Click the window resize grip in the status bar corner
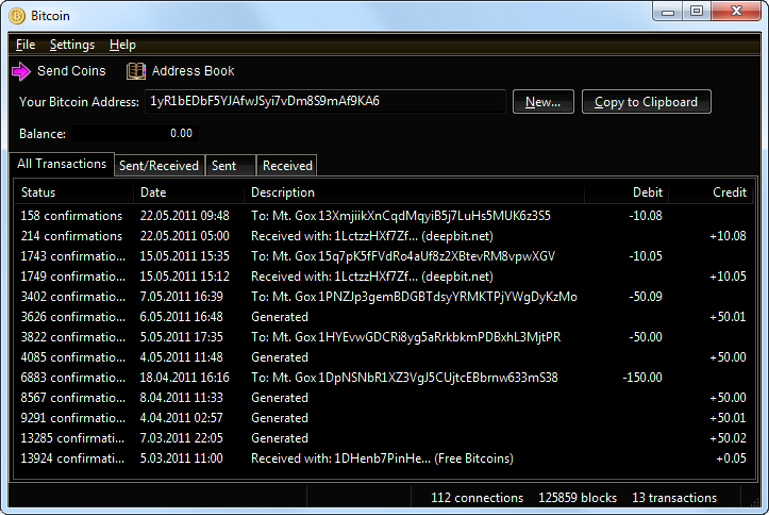This screenshot has width=769, height=515. point(754,501)
